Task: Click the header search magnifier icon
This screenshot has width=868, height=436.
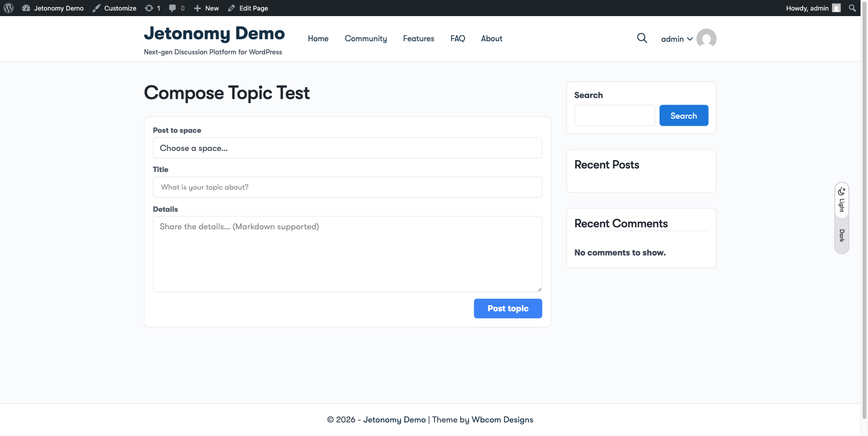Action: tap(642, 38)
